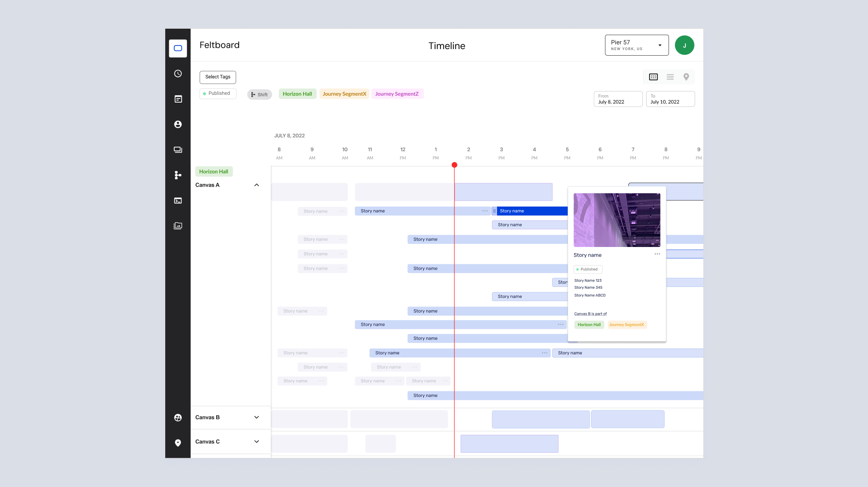Open the Pier 57 location dropdown
The height and width of the screenshot is (487, 868).
point(636,45)
